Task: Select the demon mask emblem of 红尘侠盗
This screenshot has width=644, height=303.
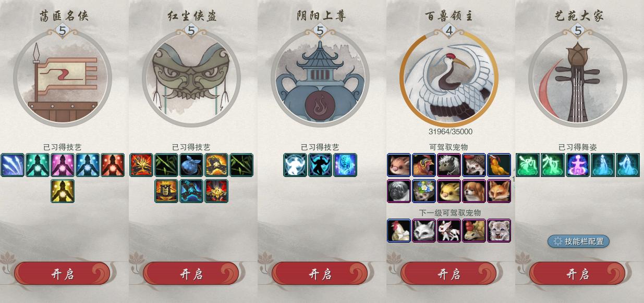Action: [191, 79]
